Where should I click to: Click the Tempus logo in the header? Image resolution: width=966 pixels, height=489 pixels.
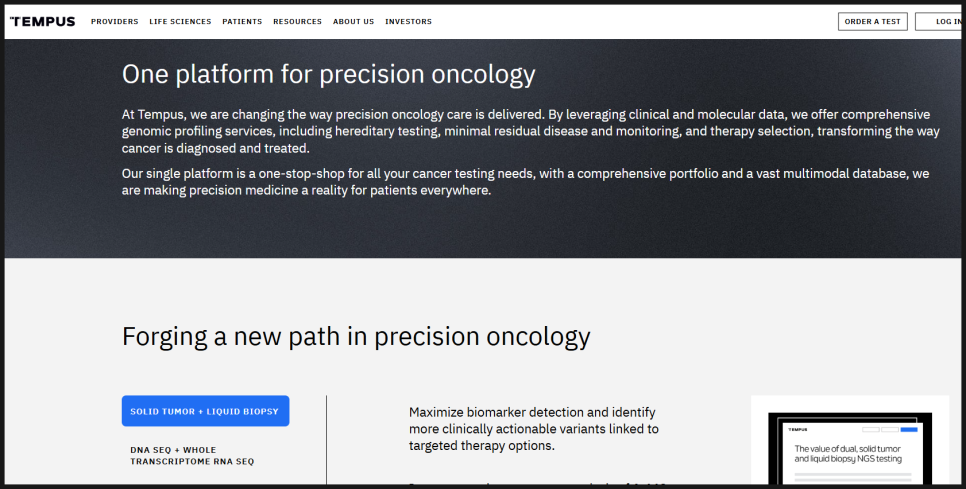coord(43,22)
